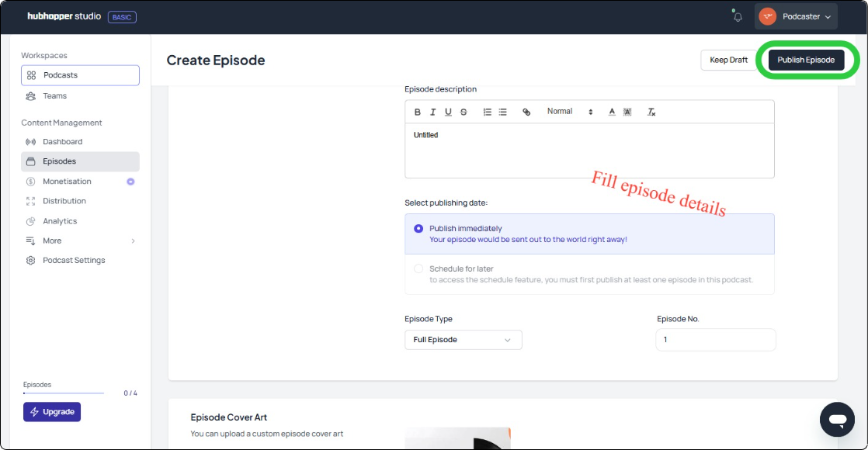Click the episode cover art thumbnail

click(458, 438)
